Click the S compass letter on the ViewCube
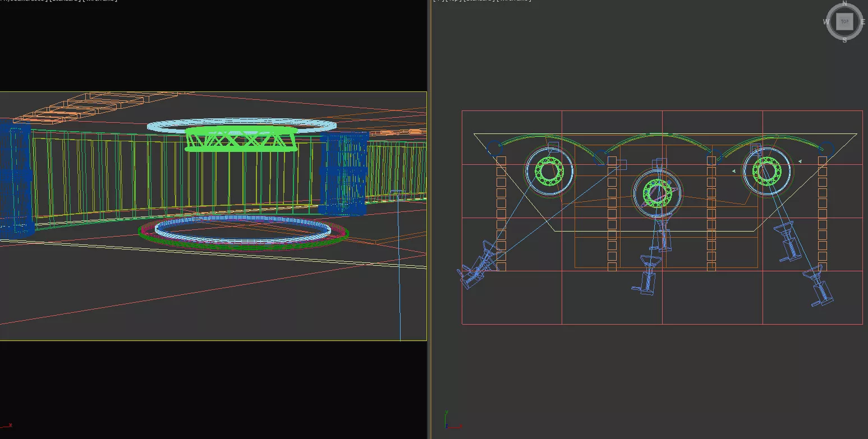The width and height of the screenshot is (868, 439). [x=844, y=40]
